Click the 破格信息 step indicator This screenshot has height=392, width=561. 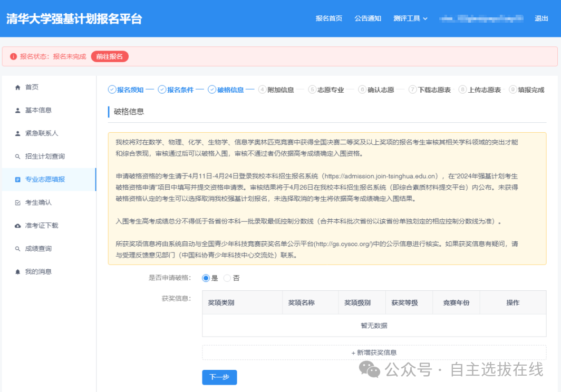pyautogui.click(x=229, y=89)
